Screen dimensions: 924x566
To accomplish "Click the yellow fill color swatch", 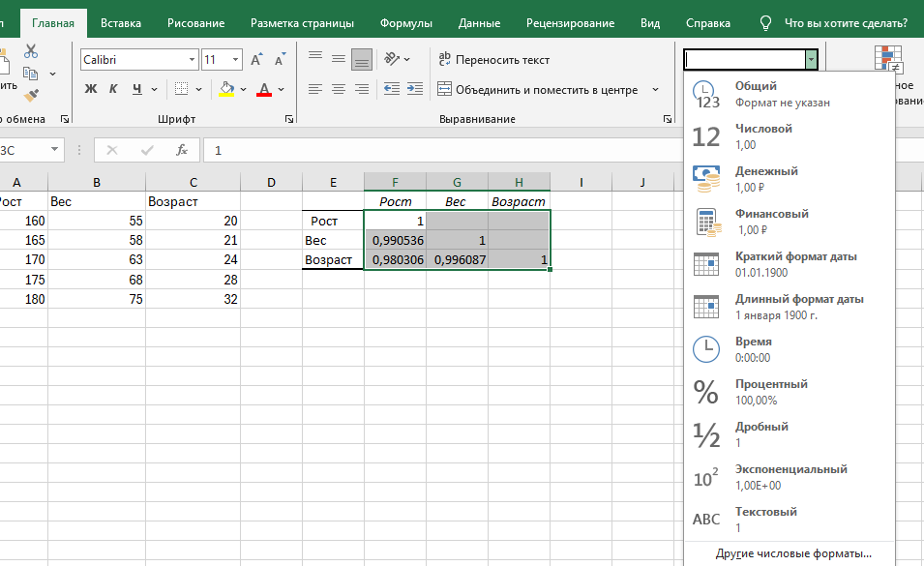I will click(x=226, y=90).
